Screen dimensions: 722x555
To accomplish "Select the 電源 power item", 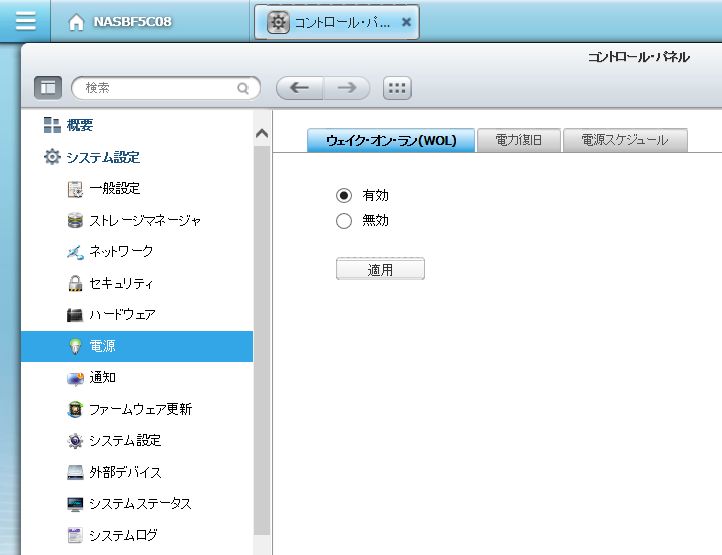I will [x=137, y=346].
